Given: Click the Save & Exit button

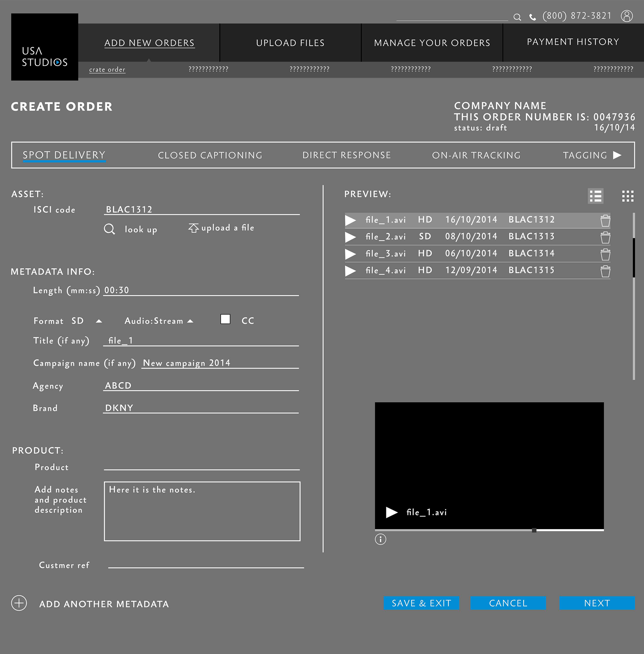Looking at the screenshot, I should [421, 603].
